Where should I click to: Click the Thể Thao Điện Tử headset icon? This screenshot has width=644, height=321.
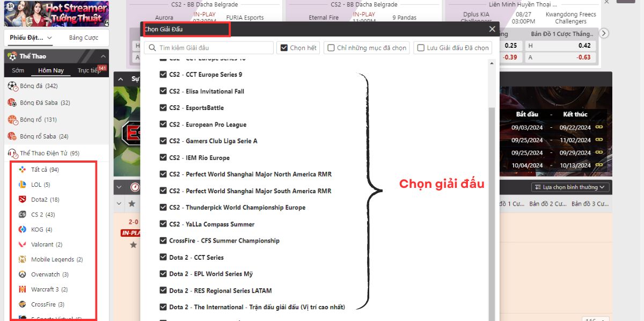[12, 154]
